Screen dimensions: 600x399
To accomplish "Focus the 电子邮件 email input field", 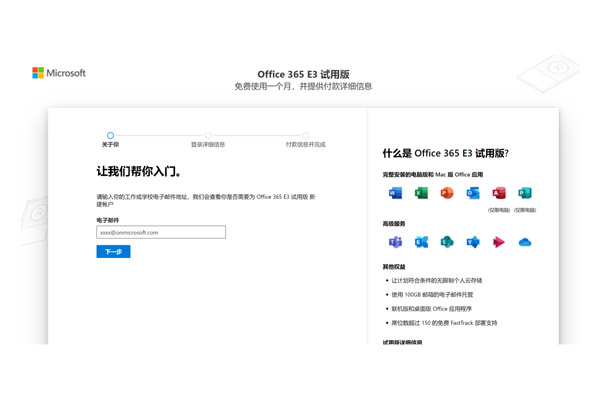I will (161, 232).
